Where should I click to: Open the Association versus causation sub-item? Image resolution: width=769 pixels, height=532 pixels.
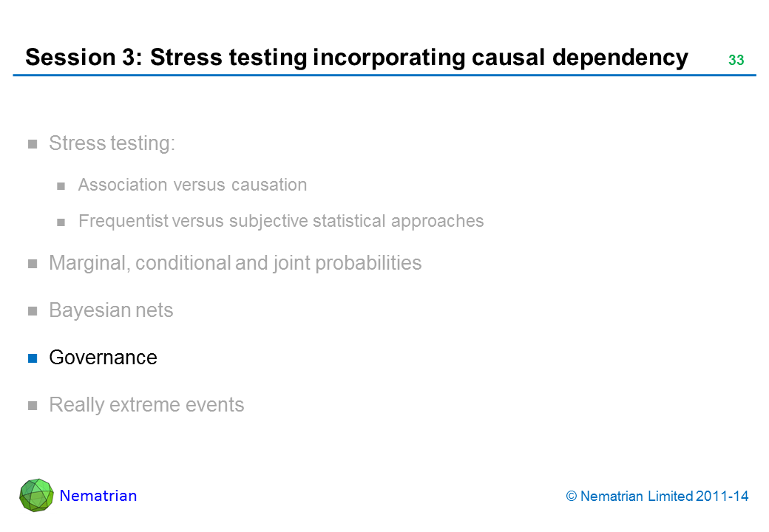point(192,185)
